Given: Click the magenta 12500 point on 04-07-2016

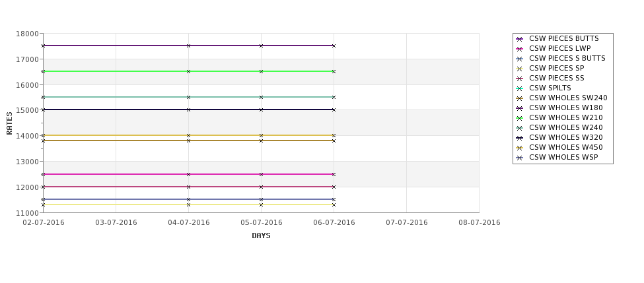Looking at the screenshot, I should pyautogui.click(x=188, y=174).
